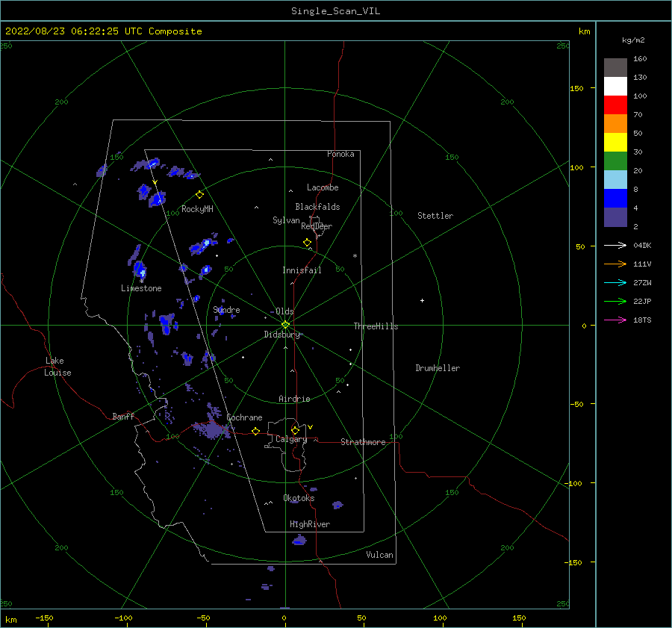Image resolution: width=672 pixels, height=628 pixels.
Task: Click the green 20-30 legend swatch
Action: [615, 161]
